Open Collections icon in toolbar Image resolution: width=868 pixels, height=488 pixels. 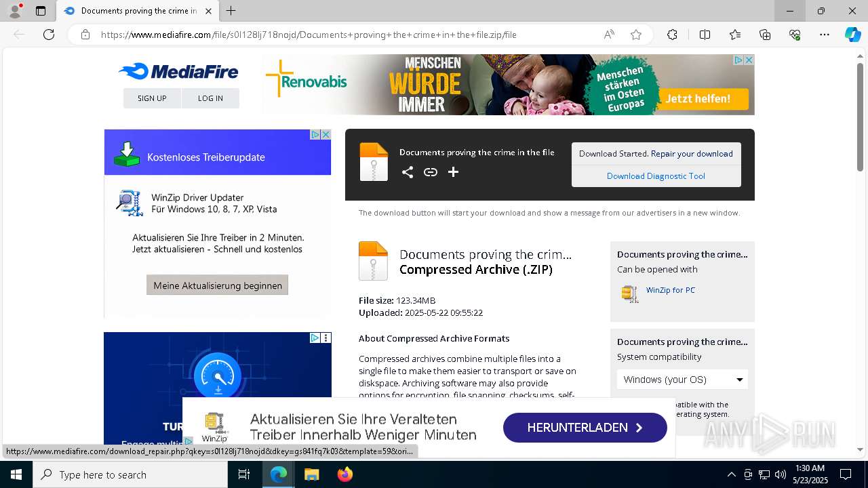tap(765, 35)
